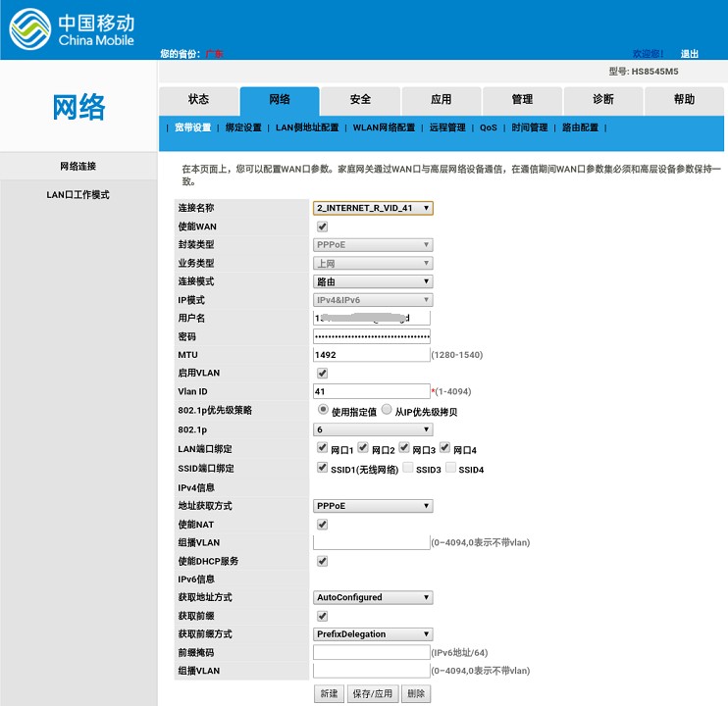Expand the 连接名称 dropdown
The height and width of the screenshot is (706, 728).
point(373,208)
